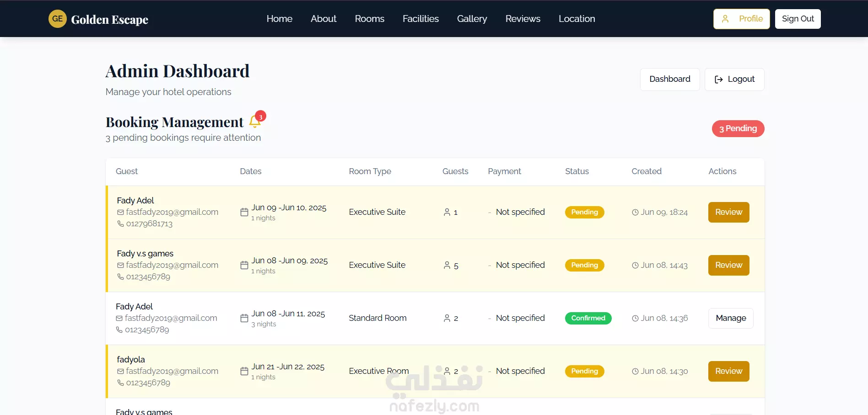Click clock icon beside Jun 09, 18:24

pyautogui.click(x=635, y=212)
